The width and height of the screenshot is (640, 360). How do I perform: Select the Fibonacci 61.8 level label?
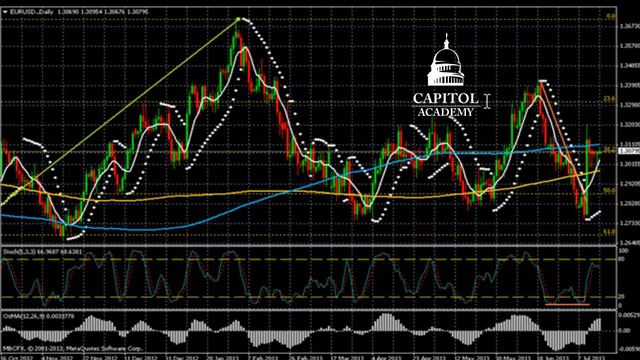click(x=609, y=232)
